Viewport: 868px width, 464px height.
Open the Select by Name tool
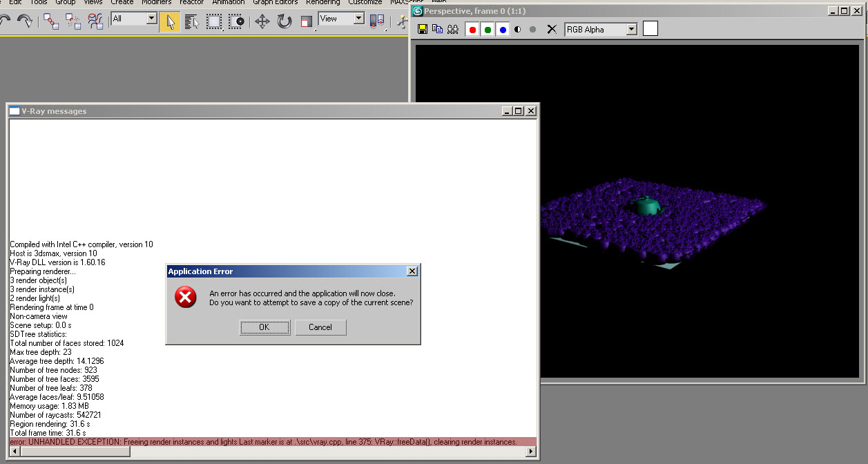[x=192, y=21]
